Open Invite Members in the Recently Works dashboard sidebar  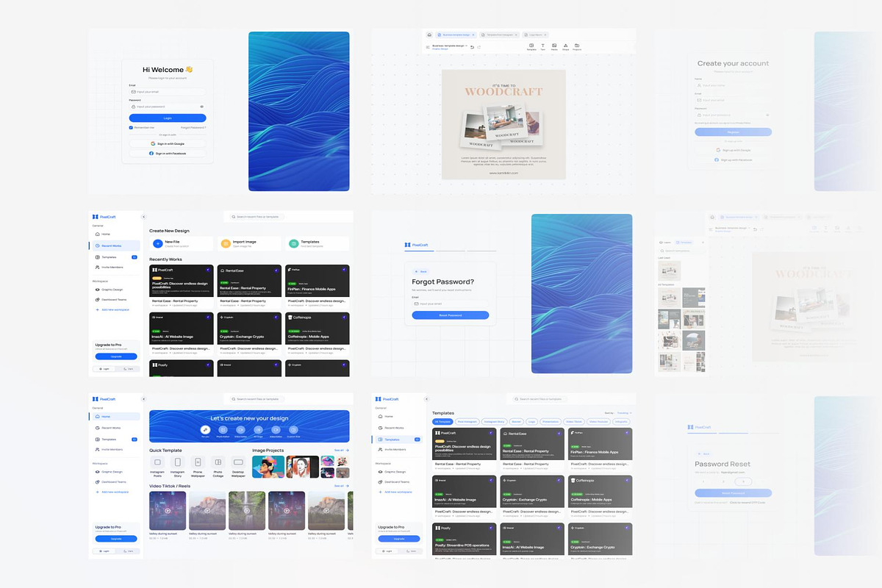[x=115, y=269]
